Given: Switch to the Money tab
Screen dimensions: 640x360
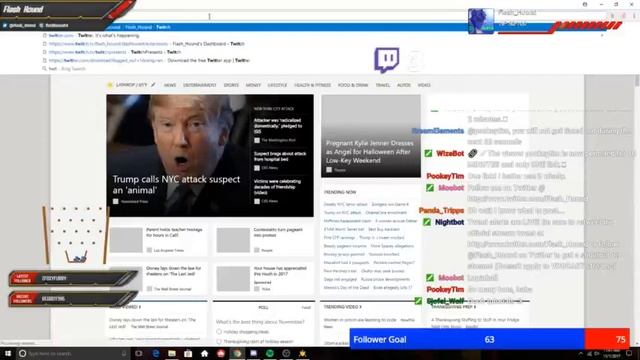Looking at the screenshot, I should point(253,85).
